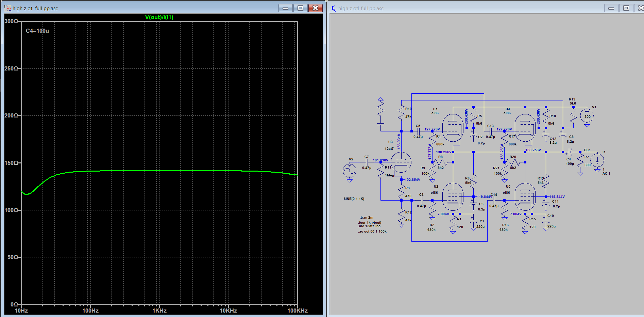Select capacitor C6 0.47µ symbol
The width and height of the screenshot is (644, 317).
click(422, 200)
